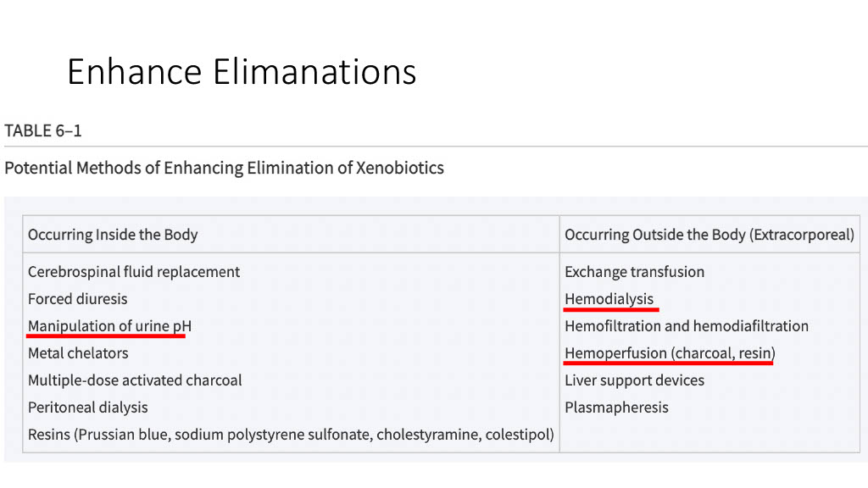Click the Resins (Prussian blue...) line

pyautogui.click(x=291, y=435)
